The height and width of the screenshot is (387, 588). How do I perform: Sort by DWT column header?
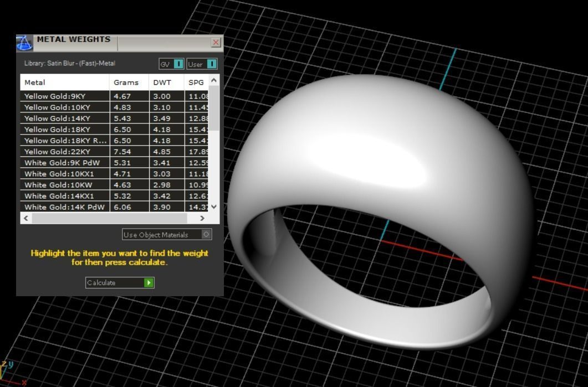pyautogui.click(x=166, y=82)
